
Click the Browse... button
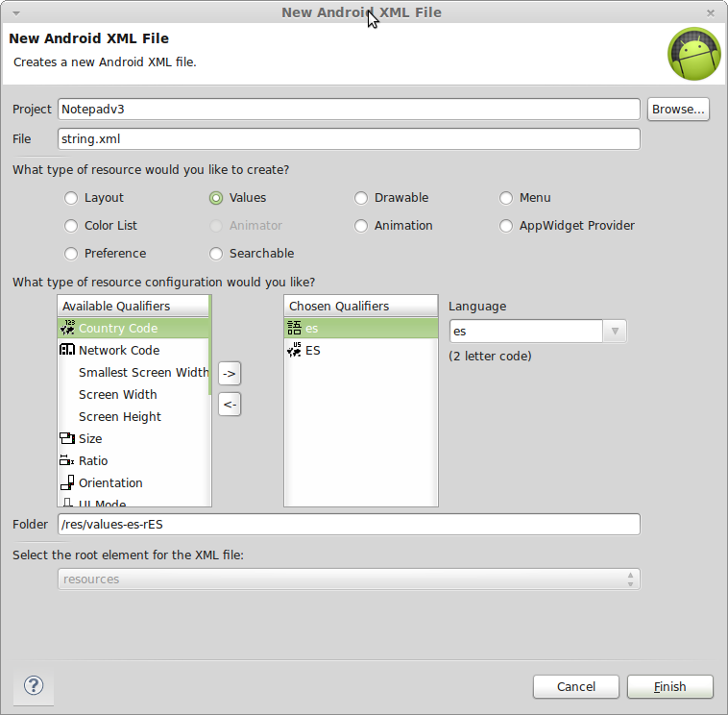click(x=678, y=110)
